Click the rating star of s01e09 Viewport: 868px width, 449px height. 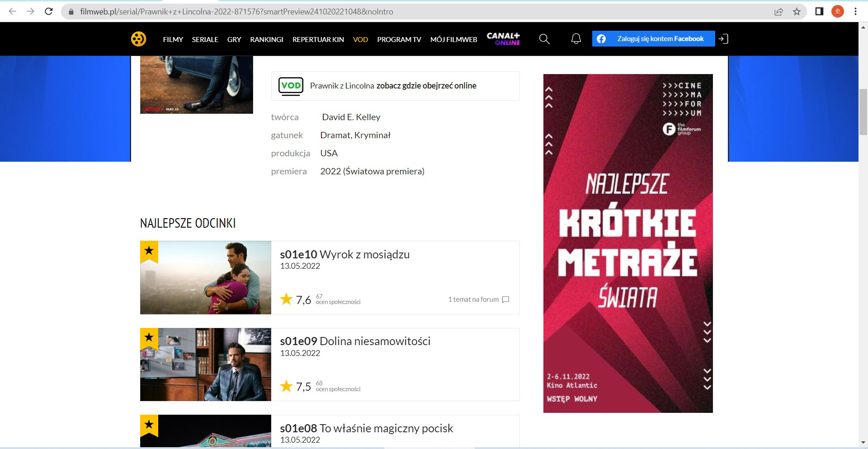286,386
